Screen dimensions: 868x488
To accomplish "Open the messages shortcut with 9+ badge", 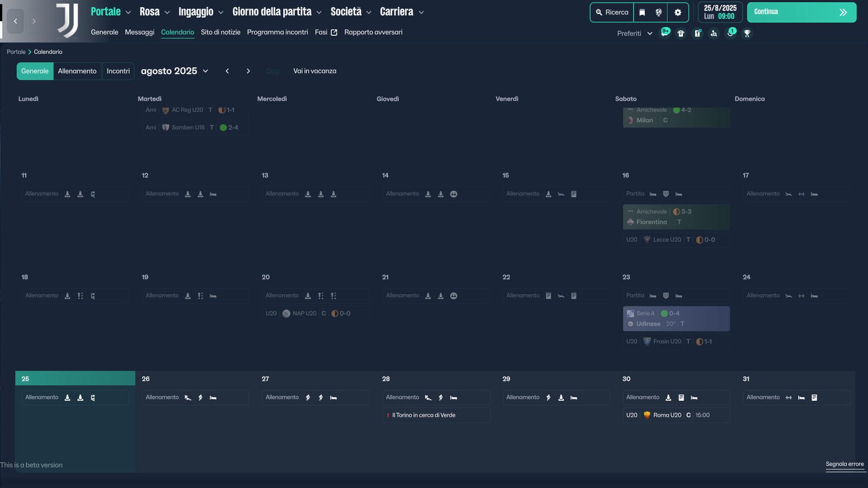I will coord(665,33).
